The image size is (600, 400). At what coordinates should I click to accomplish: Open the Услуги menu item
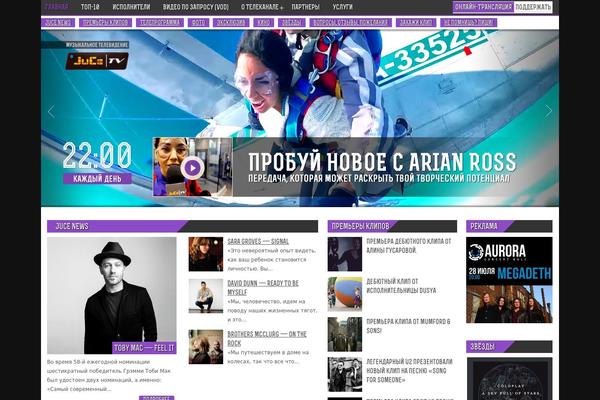[342, 7]
